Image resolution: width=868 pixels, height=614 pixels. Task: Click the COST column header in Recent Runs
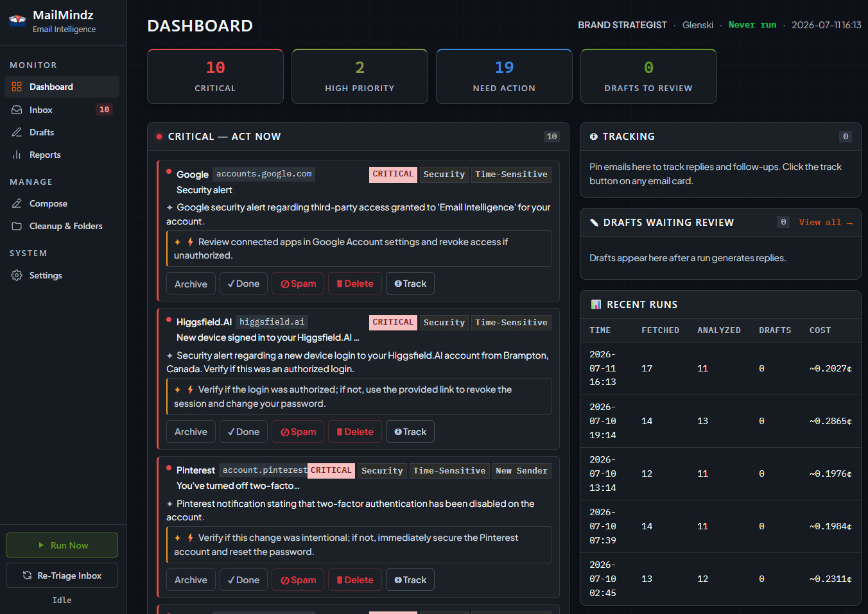click(x=820, y=330)
